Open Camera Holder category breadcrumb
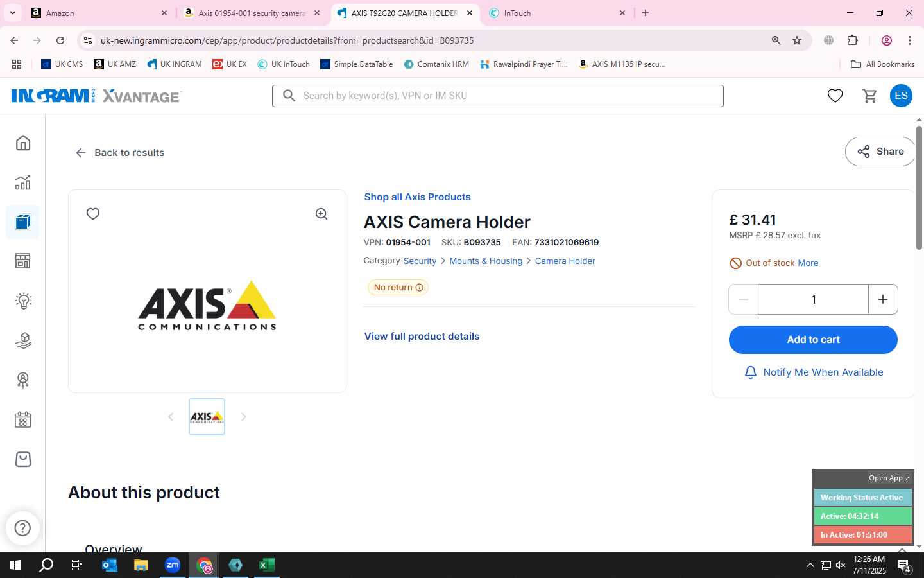 565,261
